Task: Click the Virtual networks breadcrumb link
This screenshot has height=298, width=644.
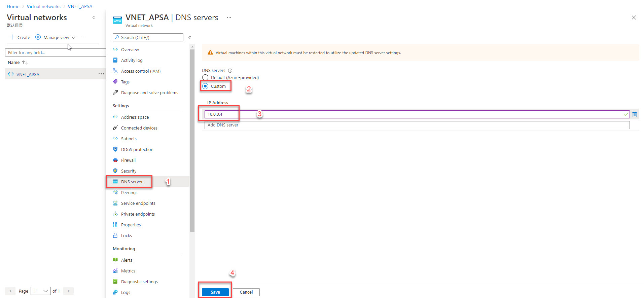Action: [x=44, y=6]
